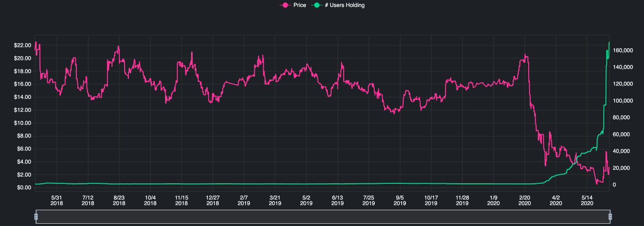Click the green Users Holding legend marker
This screenshot has width=644, height=226.
(x=317, y=5)
